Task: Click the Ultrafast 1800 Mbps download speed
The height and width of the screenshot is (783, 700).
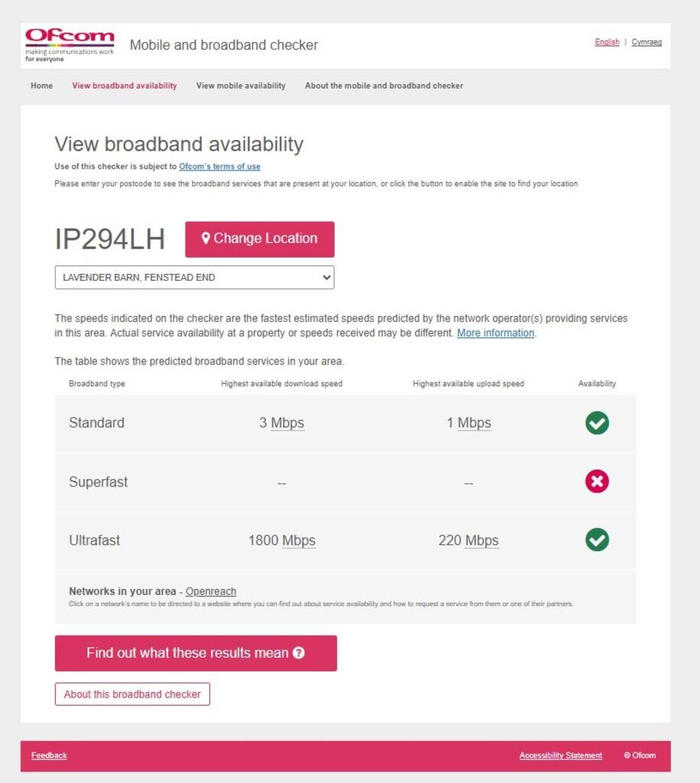Action: (281, 541)
